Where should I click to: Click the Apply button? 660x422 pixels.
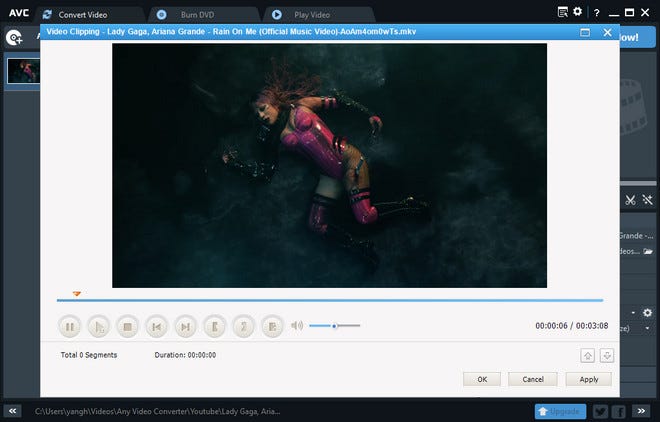588,380
